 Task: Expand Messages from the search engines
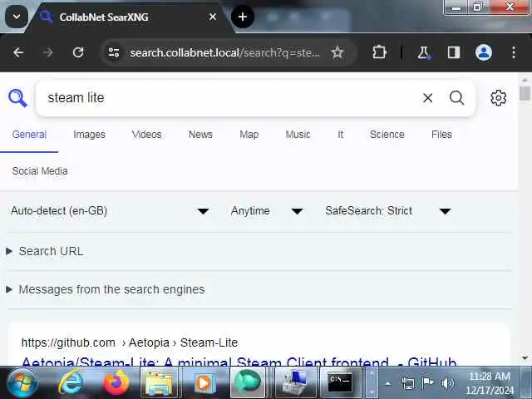tap(106, 290)
